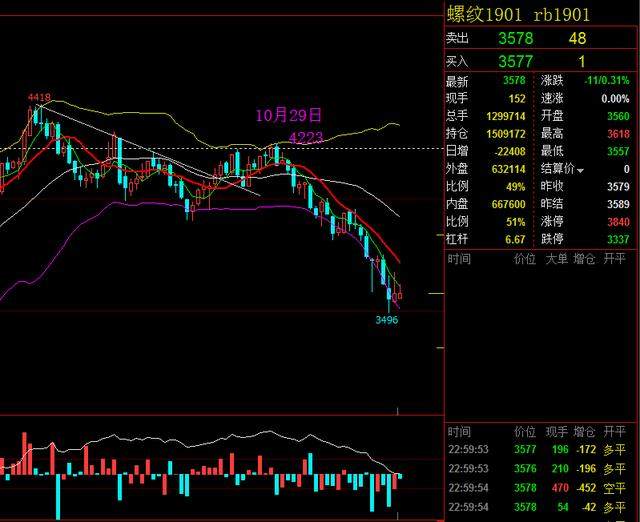
Task: Click the 外盘 value 632114
Action: pos(508,169)
